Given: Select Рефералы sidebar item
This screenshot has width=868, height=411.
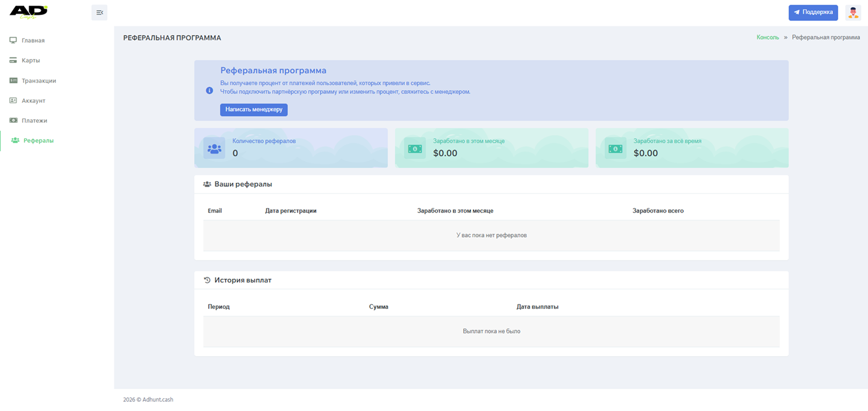Looking at the screenshot, I should [38, 141].
